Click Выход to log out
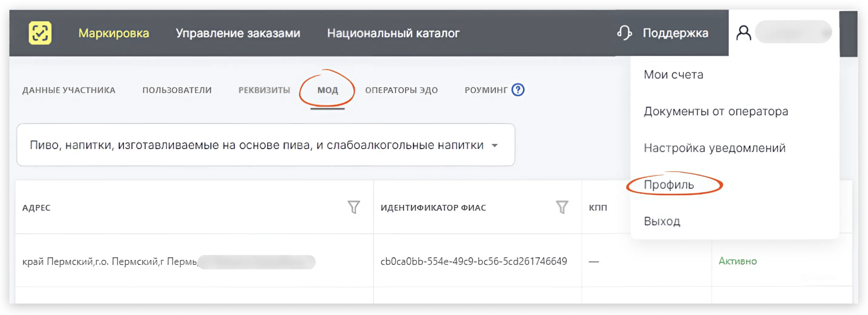This screenshot has height=315, width=868. tap(662, 221)
